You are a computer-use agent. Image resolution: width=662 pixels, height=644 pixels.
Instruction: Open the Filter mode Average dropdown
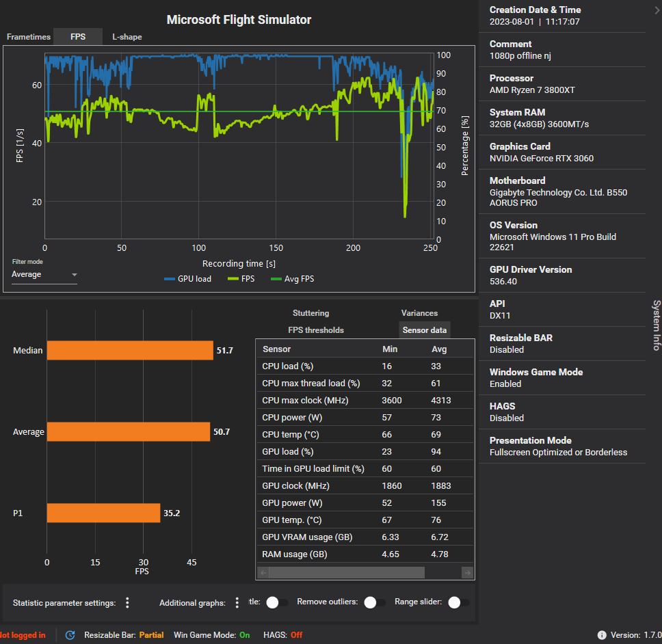(44, 274)
